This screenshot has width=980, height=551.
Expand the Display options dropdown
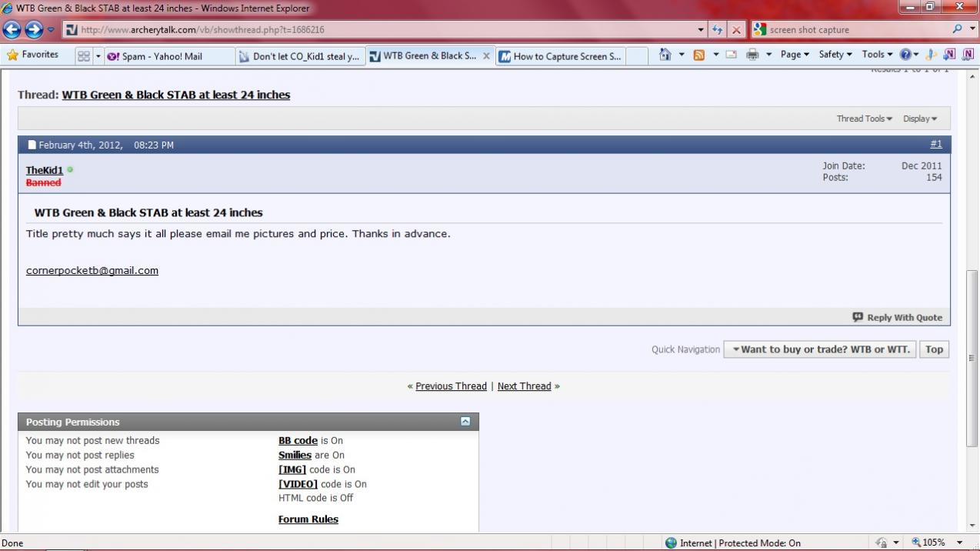(x=920, y=119)
